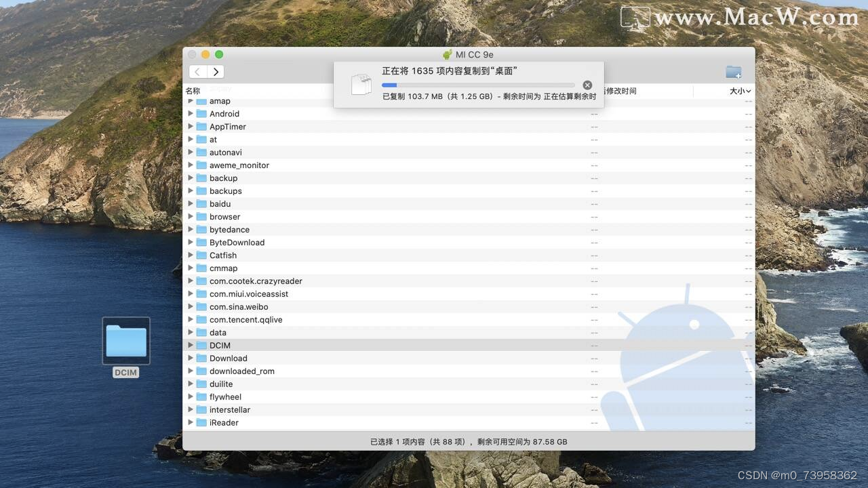Click the com.miui.voiceassist folder icon
Screen dimensions: 868x488
tap(201, 294)
